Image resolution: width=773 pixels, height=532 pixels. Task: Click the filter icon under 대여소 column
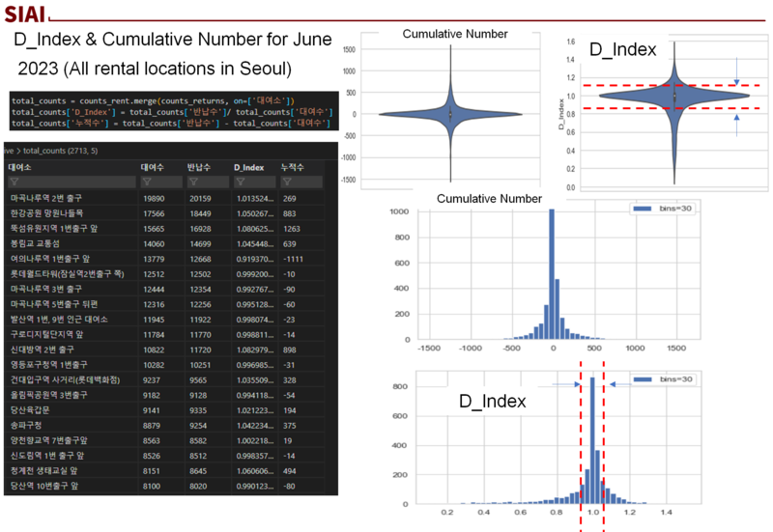coord(13,182)
